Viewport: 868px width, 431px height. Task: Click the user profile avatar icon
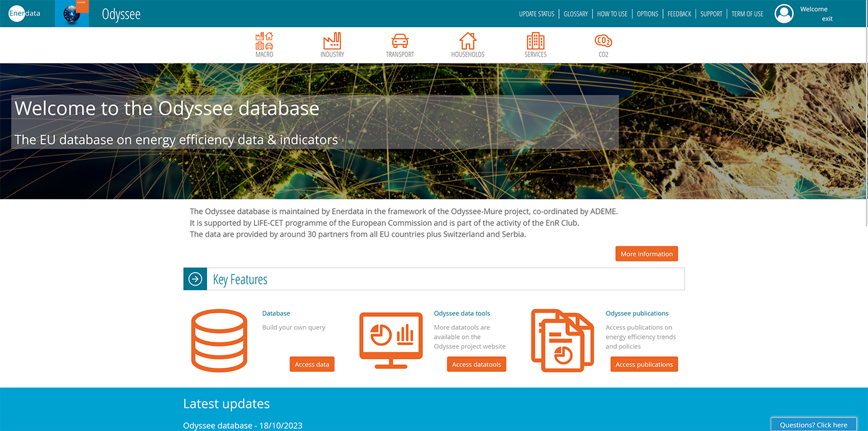point(784,14)
